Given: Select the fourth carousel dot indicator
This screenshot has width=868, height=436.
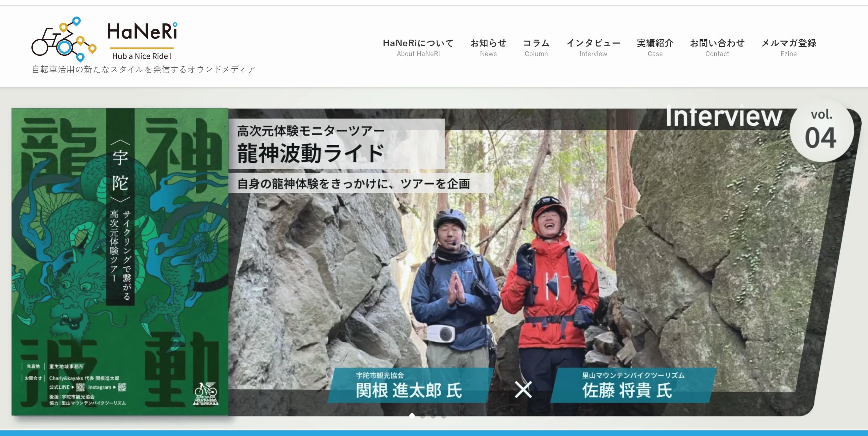Looking at the screenshot, I should [x=444, y=416].
